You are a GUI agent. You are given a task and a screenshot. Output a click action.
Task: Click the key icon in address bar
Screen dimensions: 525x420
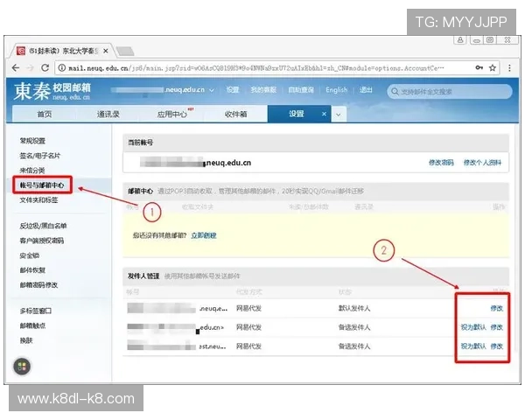(479, 68)
